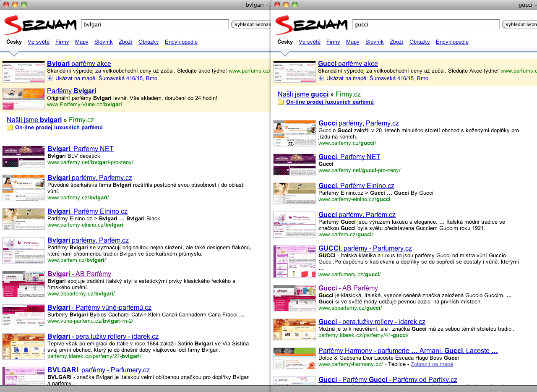Click thumbnail beside Bvlgari idarek.cz result
The image size is (537, 392).
[23, 346]
